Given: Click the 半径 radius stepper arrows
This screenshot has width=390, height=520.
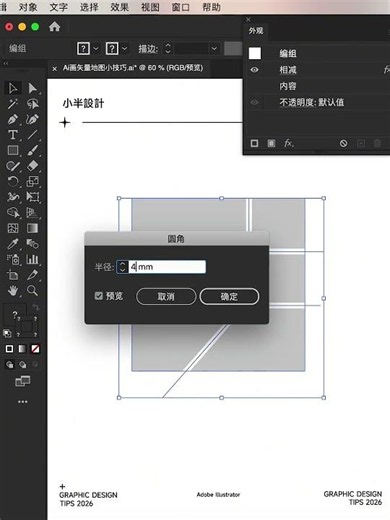Looking at the screenshot, I should pyautogui.click(x=122, y=267).
